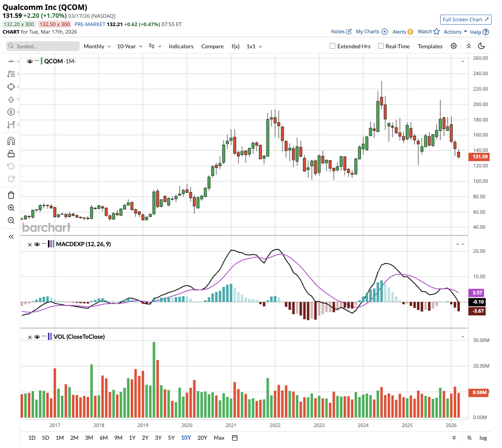Open chart settings gear icon
This screenshot has width=502, height=448.
click(x=454, y=46)
